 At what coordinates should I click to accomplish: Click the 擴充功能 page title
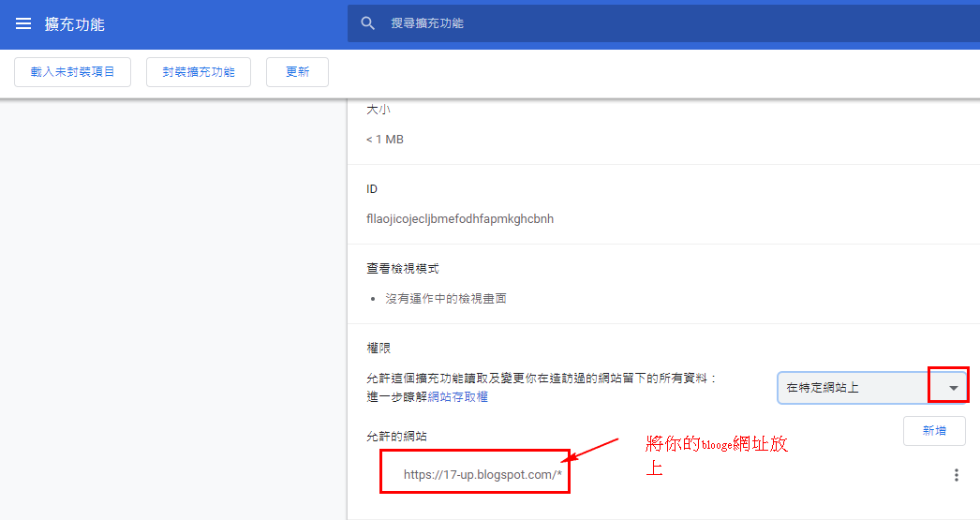[x=74, y=24]
